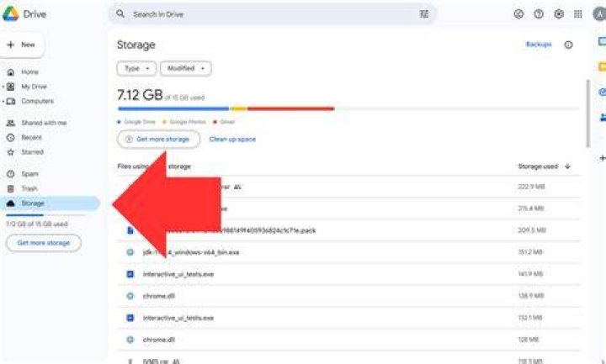This screenshot has height=364, width=606.
Task: Click the Google Drive legend label
Action: pyautogui.click(x=140, y=122)
